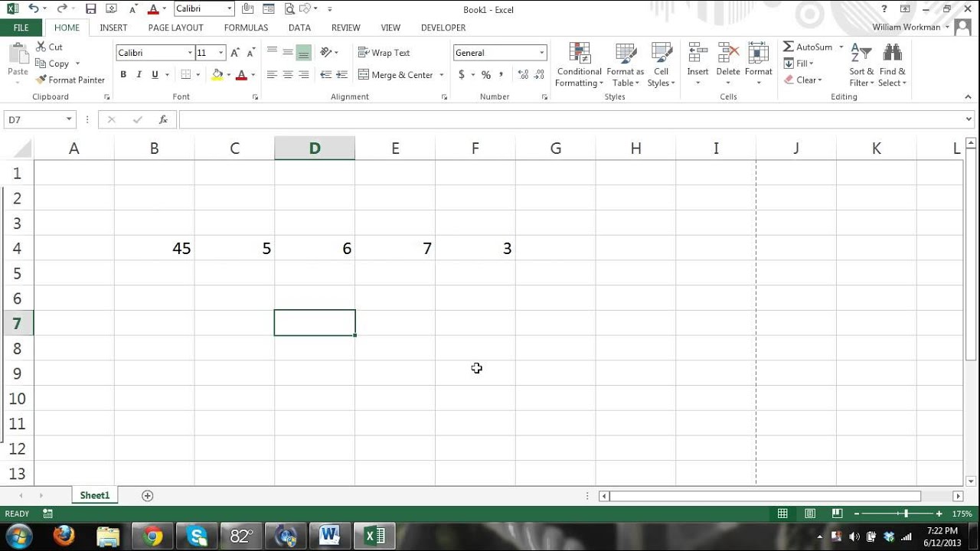Viewport: 980px width, 551px height.
Task: Open Word from the Windows taskbar
Action: pos(330,536)
